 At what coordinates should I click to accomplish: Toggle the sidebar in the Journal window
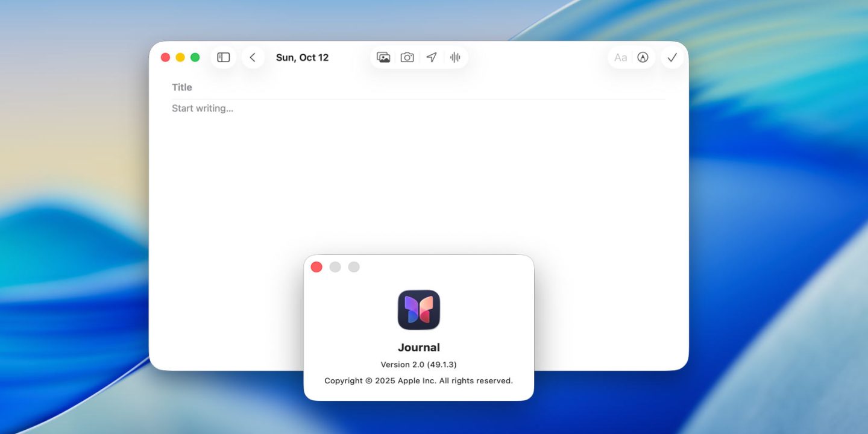[224, 57]
